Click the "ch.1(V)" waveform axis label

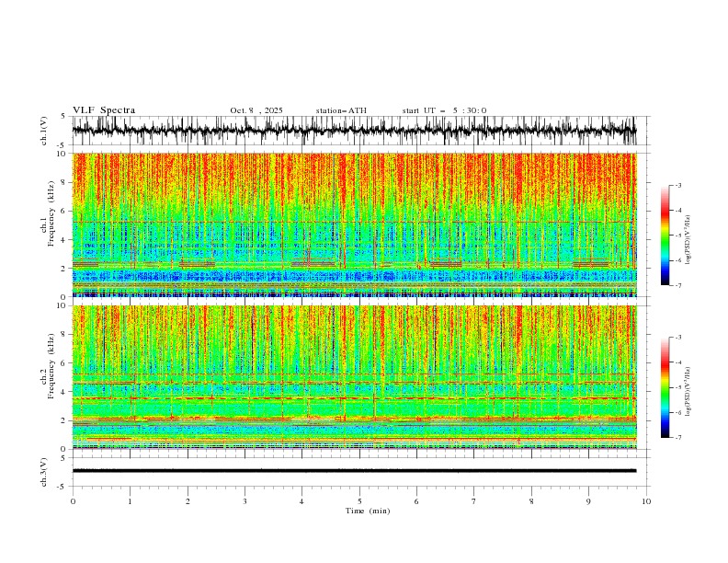tap(44, 131)
